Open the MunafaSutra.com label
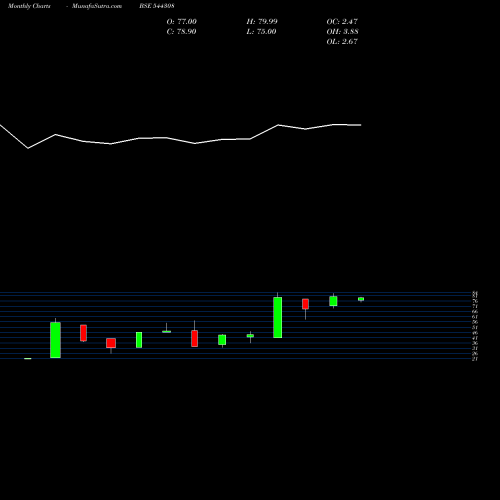500x500 pixels. (x=97, y=6)
